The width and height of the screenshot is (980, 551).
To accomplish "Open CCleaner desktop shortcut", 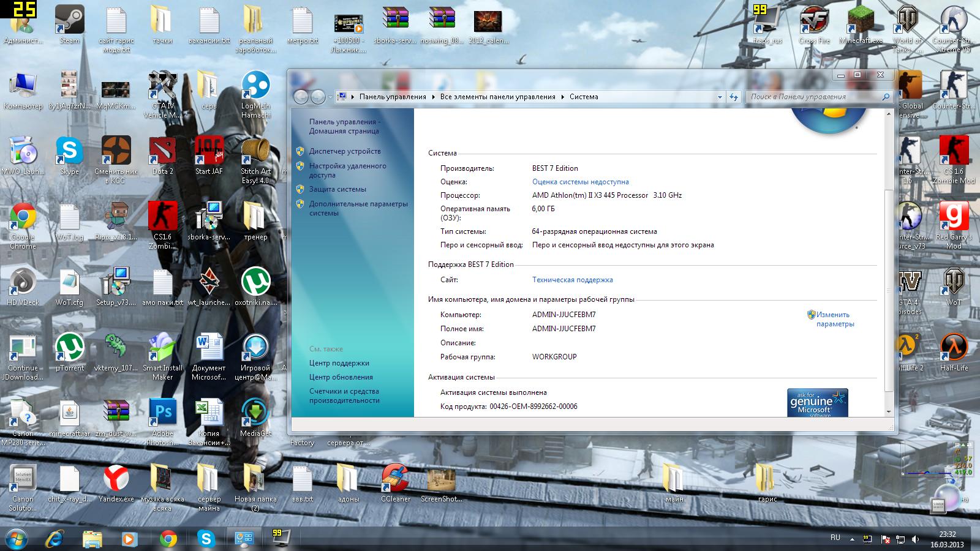I will (395, 483).
